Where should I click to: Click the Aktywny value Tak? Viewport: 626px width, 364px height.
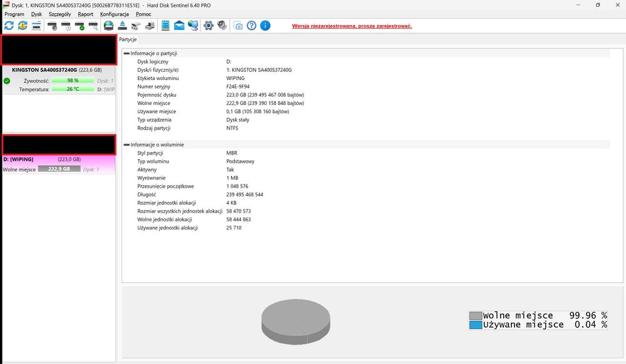230,169
